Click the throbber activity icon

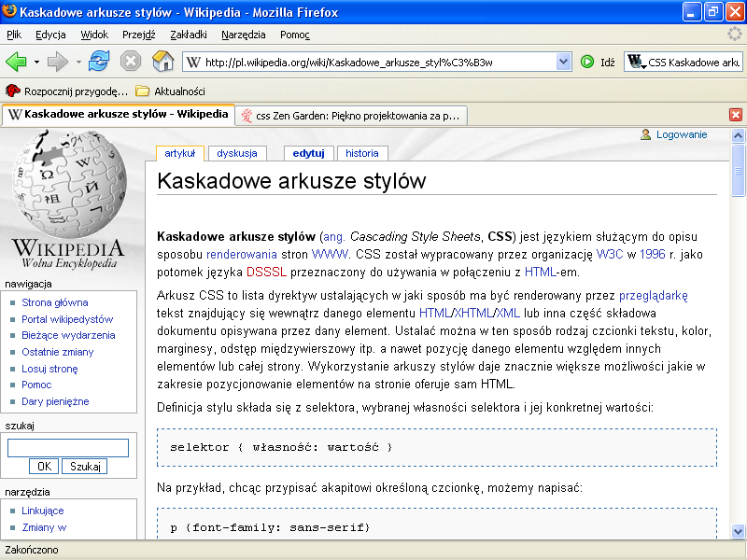tap(734, 35)
